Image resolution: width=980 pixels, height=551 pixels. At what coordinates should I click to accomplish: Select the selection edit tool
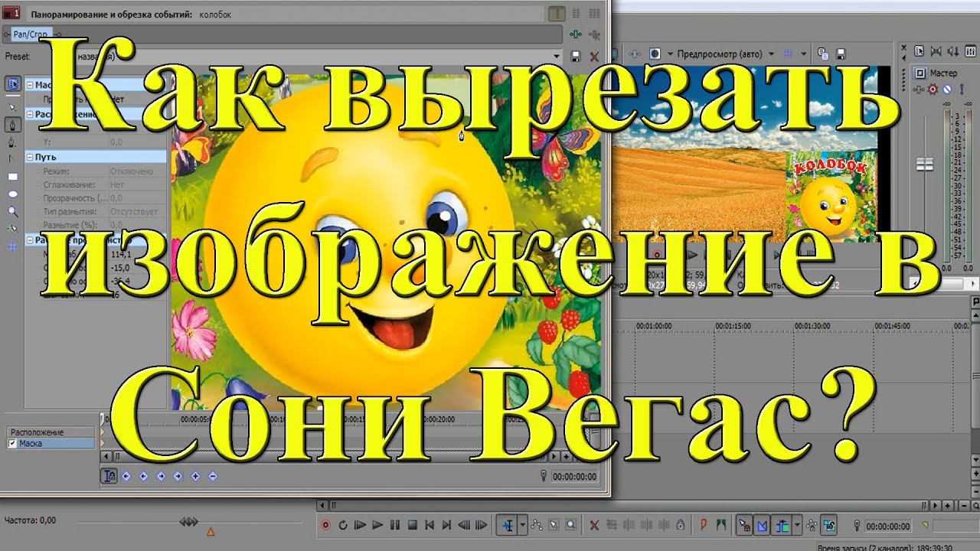click(554, 526)
